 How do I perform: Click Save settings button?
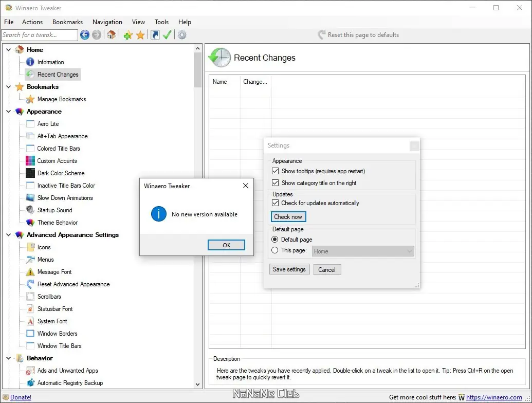[x=289, y=269]
